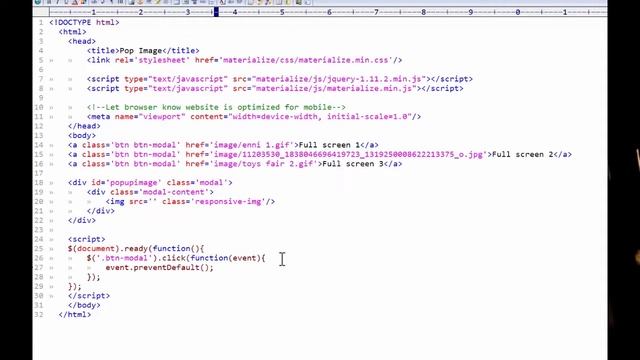
Task: Click the closing '</script>' tag on line 30
Action: 89,296
